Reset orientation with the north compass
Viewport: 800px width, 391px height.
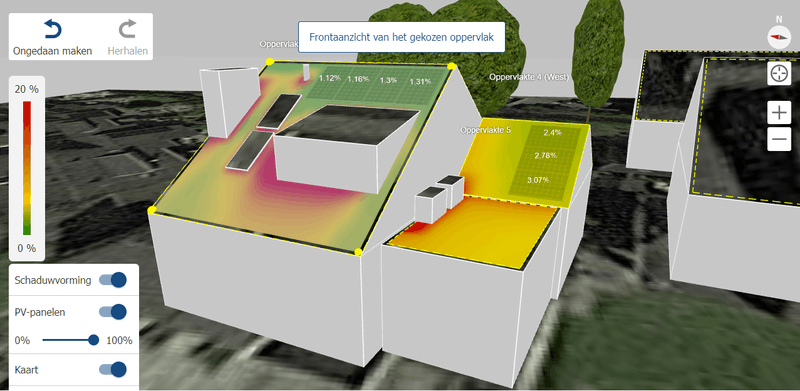[779, 37]
